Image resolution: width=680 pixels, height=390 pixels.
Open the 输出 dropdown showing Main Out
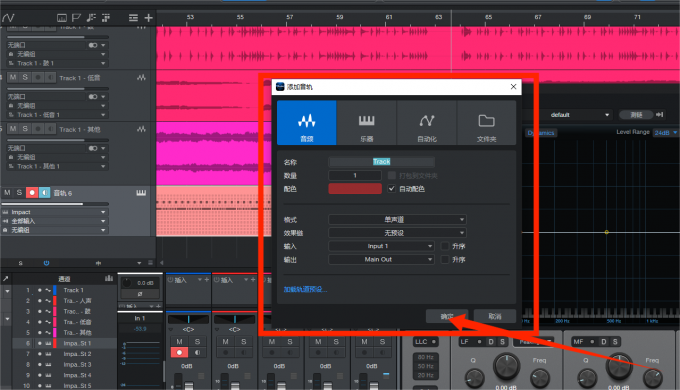(x=381, y=259)
